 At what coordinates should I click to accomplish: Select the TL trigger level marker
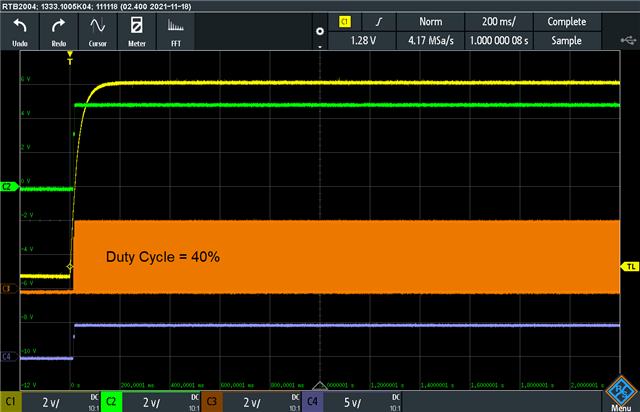[x=630, y=267]
